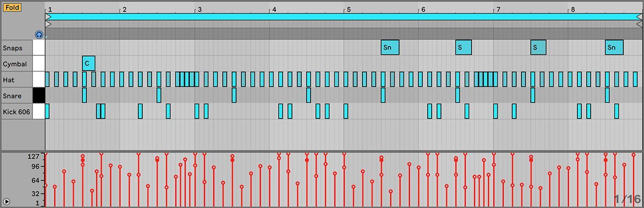Click the clip start marker triangle

click(48, 24)
